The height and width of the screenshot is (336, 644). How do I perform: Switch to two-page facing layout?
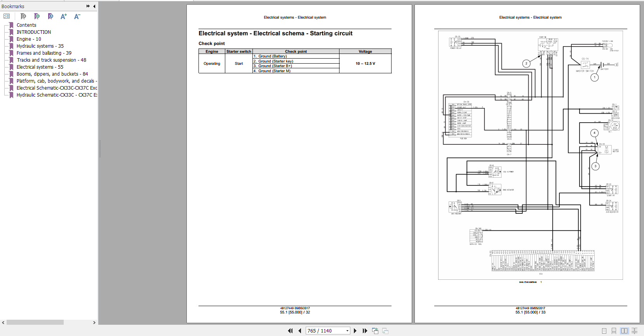point(624,331)
